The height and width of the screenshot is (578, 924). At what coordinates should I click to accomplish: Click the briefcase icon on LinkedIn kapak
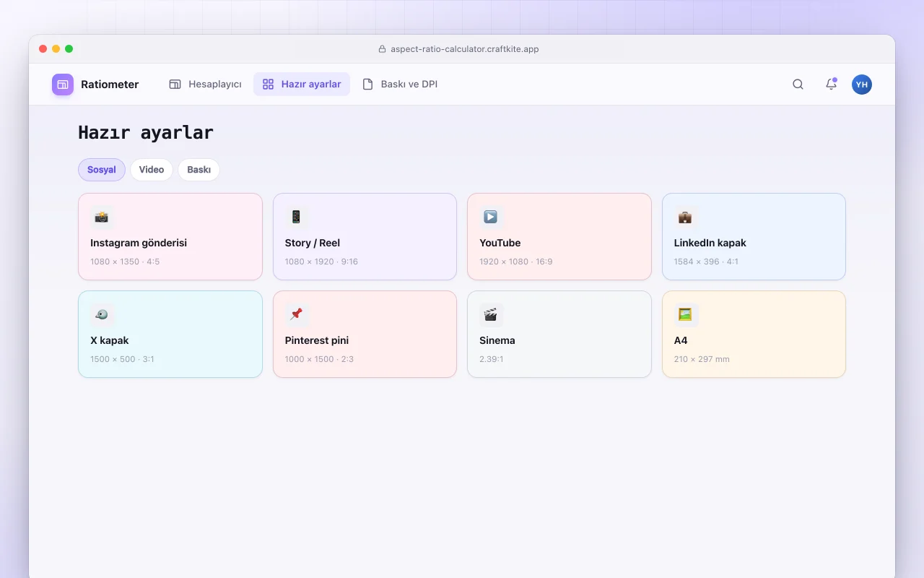[x=685, y=217]
